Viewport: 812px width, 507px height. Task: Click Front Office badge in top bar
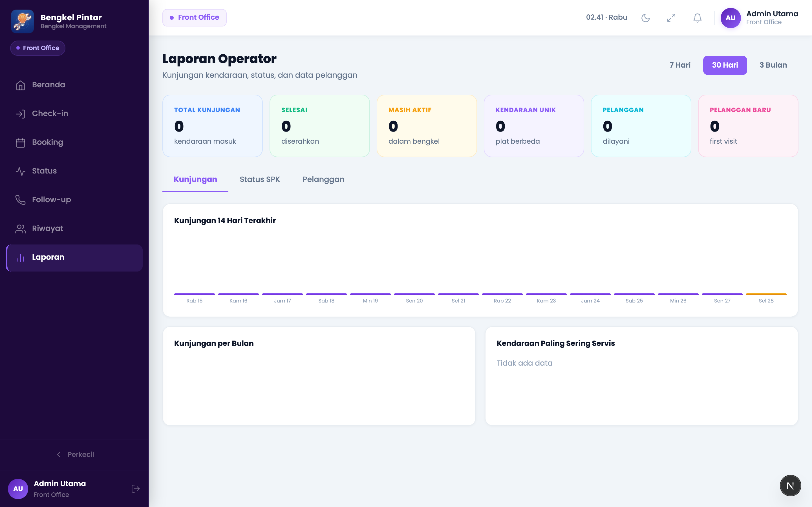[x=194, y=17]
